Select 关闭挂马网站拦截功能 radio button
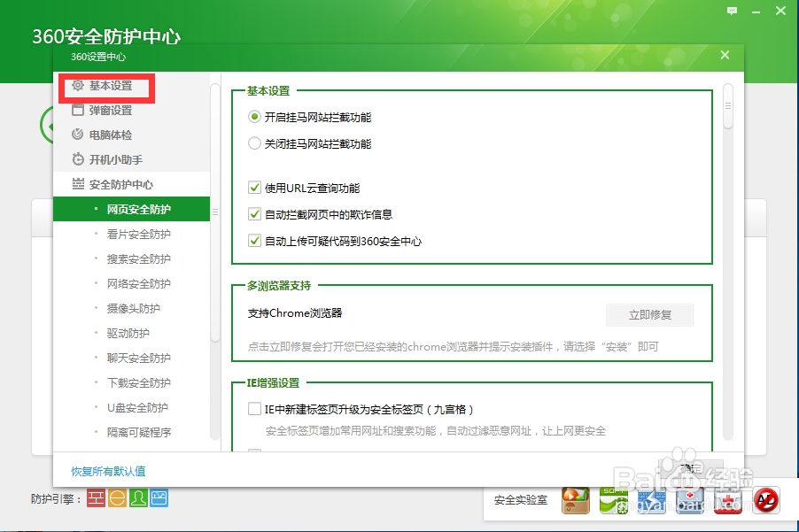Viewport: 799px width, 532px height. tap(254, 143)
